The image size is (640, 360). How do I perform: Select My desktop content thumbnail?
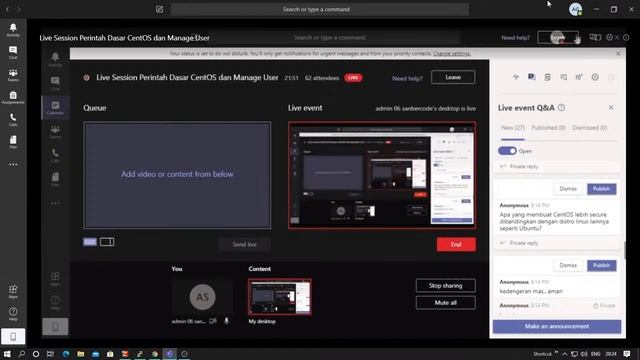point(280,297)
